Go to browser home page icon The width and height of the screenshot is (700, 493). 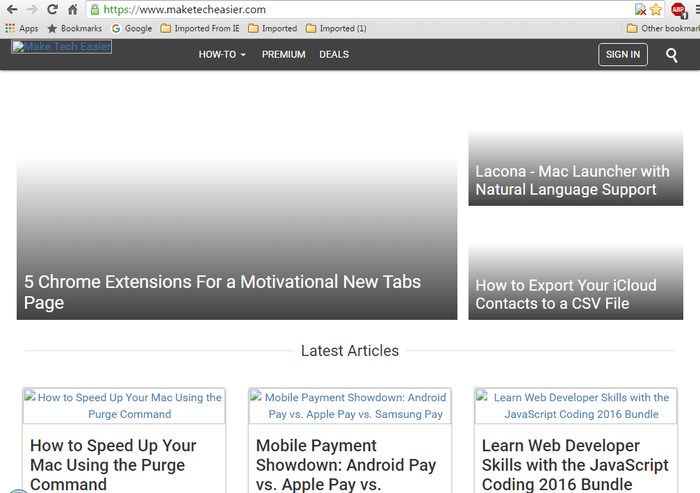(x=72, y=9)
